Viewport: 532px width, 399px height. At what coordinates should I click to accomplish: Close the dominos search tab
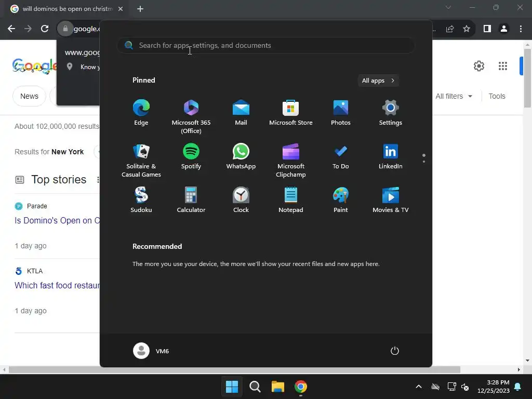[121, 9]
